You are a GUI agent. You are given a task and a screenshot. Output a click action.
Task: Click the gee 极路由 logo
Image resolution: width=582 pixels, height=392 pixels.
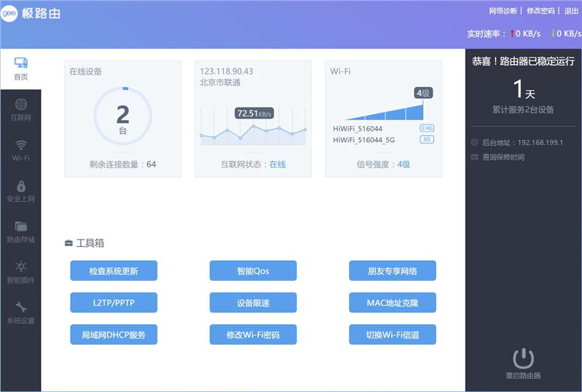(x=30, y=13)
